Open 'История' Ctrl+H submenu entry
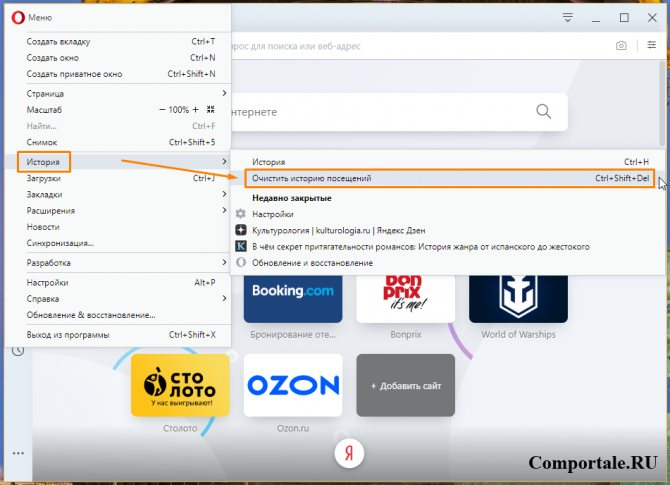670x485 pixels. pos(448,162)
